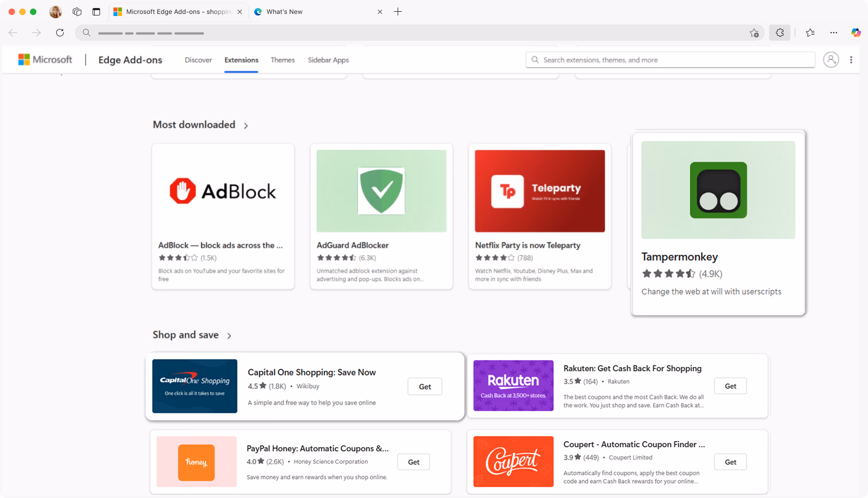
Task: Open the browser profile avatar
Action: pyautogui.click(x=56, y=12)
